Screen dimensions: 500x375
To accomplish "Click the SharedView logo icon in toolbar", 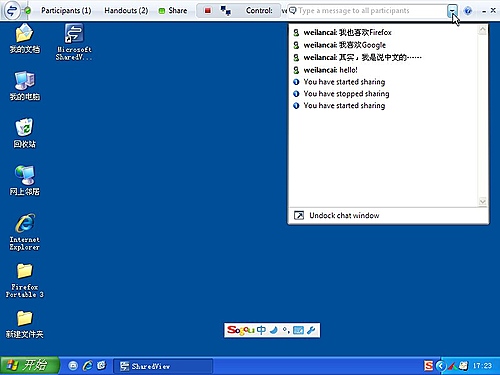I will tap(12, 10).
